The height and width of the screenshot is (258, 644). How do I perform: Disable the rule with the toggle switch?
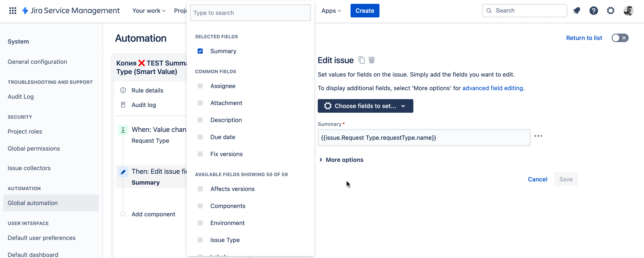click(620, 38)
